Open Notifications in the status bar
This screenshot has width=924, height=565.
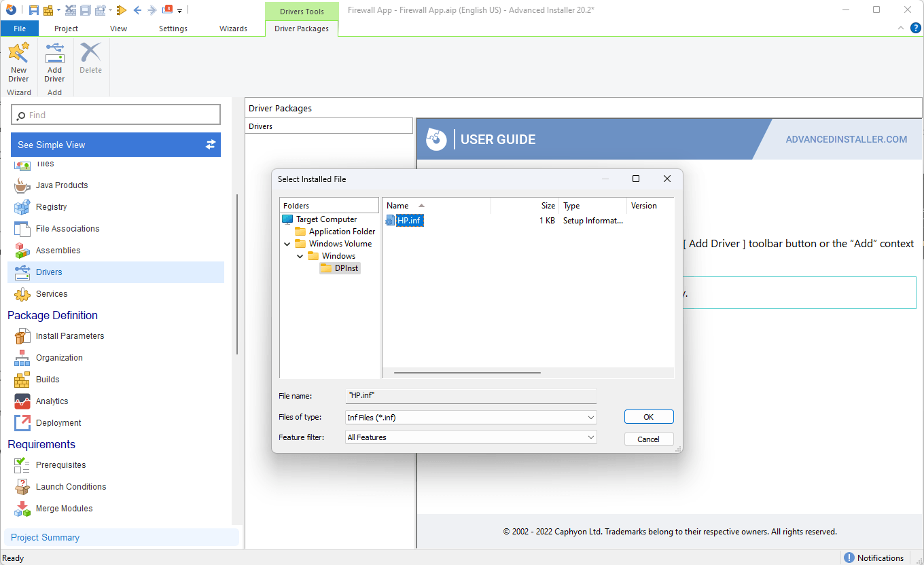(x=874, y=558)
